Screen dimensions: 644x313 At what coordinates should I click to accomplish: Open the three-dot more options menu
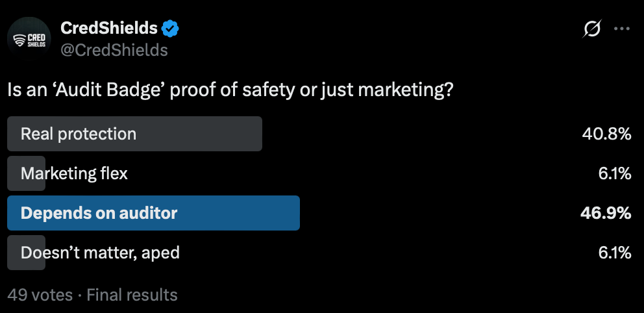point(622,29)
